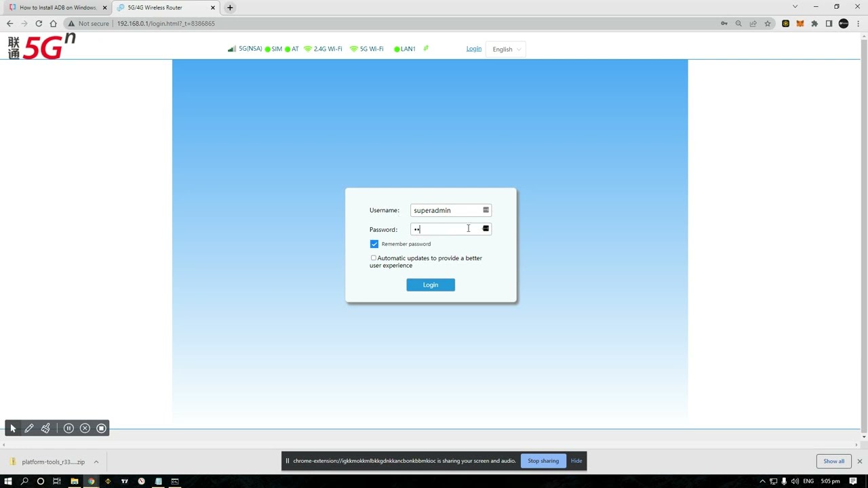This screenshot has width=868, height=488.
Task: Click the browser Forward arrow
Action: 24,23
